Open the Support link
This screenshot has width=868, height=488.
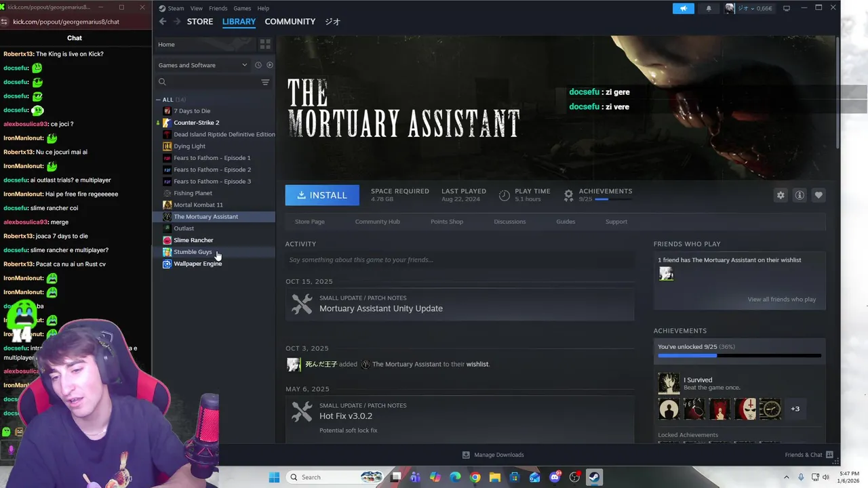pyautogui.click(x=616, y=222)
